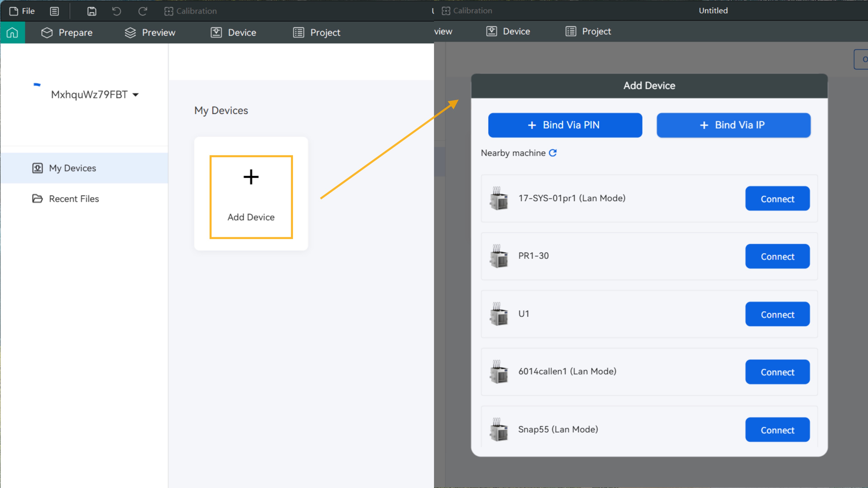Open the Calibration tool
868x488 pixels.
coord(190,11)
